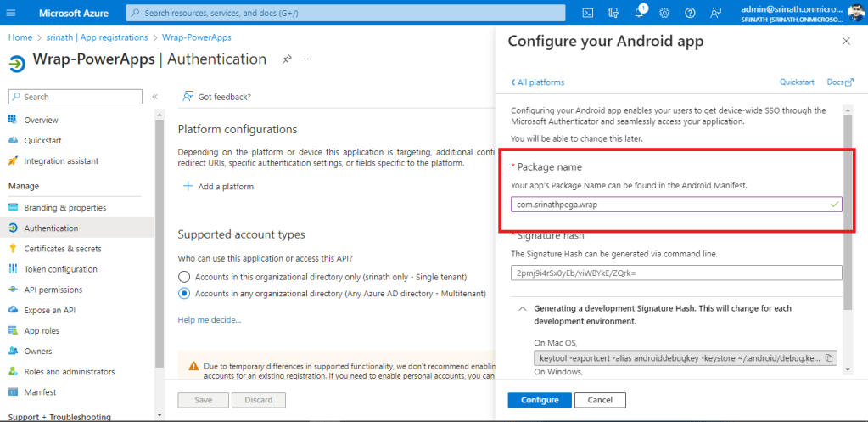
Task: Pin the Wrap-PowerApps Authentication blade
Action: 287,59
